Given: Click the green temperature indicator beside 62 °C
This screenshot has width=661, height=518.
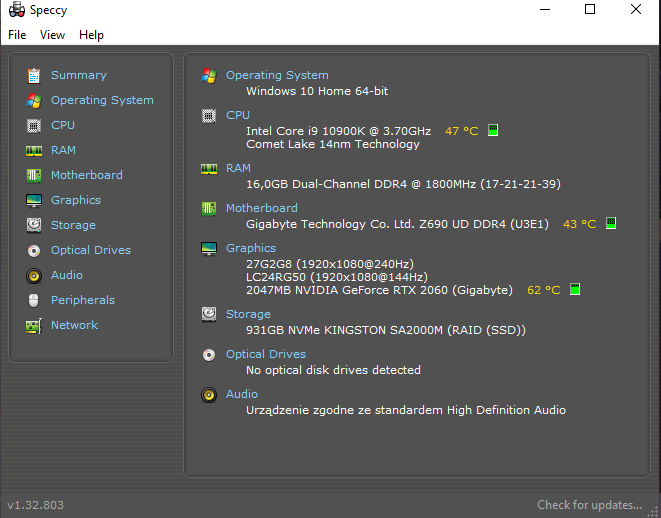Looking at the screenshot, I should tap(575, 289).
